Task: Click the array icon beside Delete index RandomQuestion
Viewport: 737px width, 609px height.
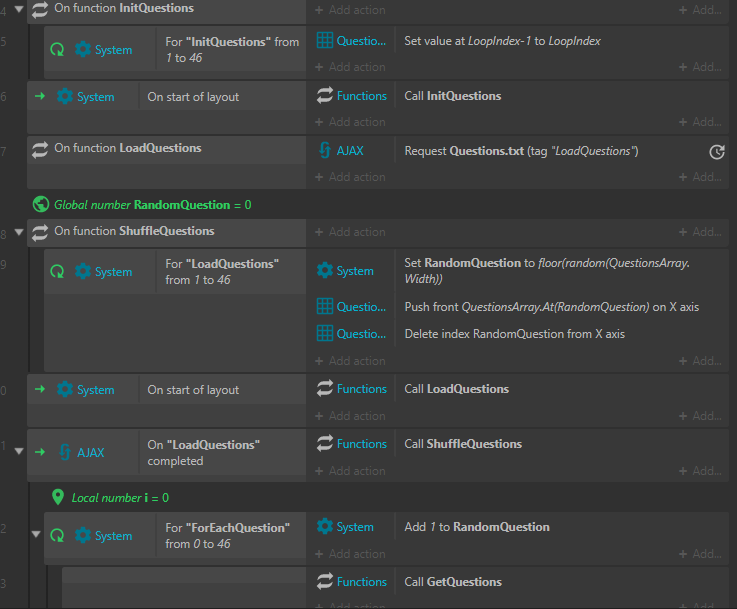Action: click(x=325, y=334)
